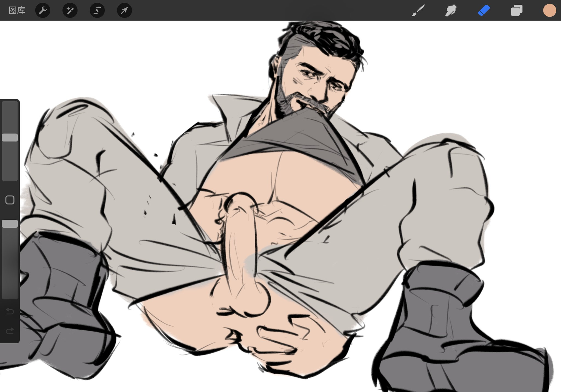Tap the square Modify button on sidebar
The image size is (561, 392).
(10, 200)
